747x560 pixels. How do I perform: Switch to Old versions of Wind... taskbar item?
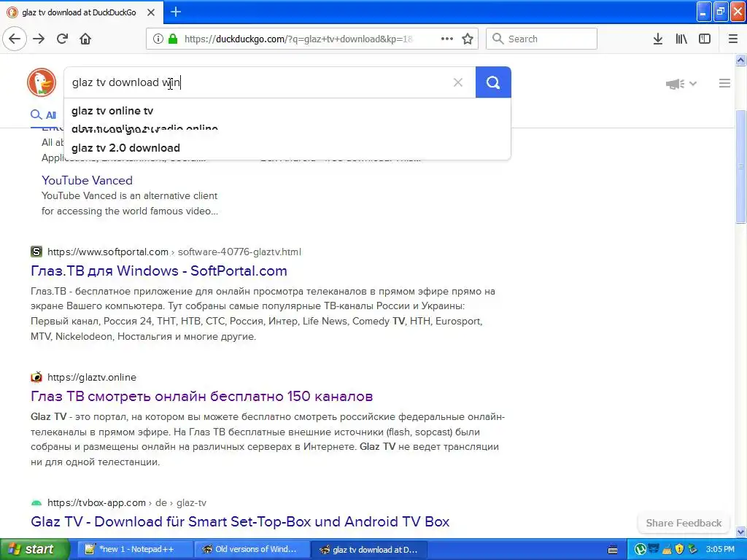coord(253,550)
